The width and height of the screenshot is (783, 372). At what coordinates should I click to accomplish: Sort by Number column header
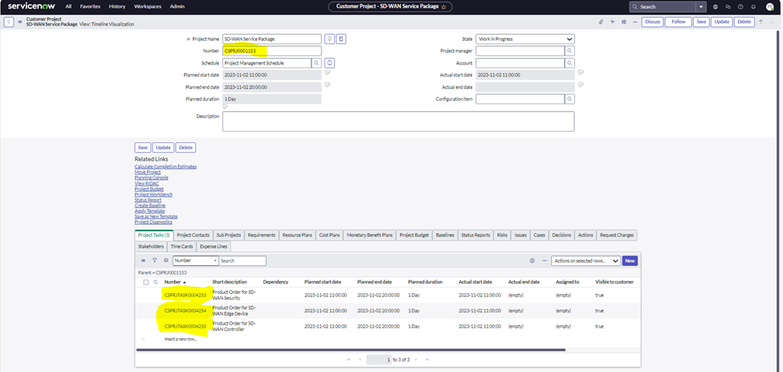[174, 282]
